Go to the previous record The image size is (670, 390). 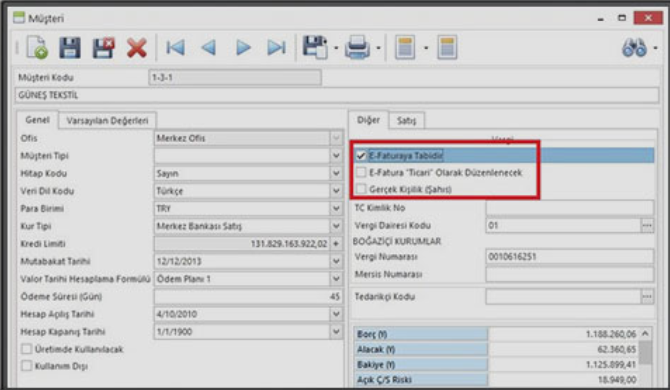pyautogui.click(x=209, y=47)
